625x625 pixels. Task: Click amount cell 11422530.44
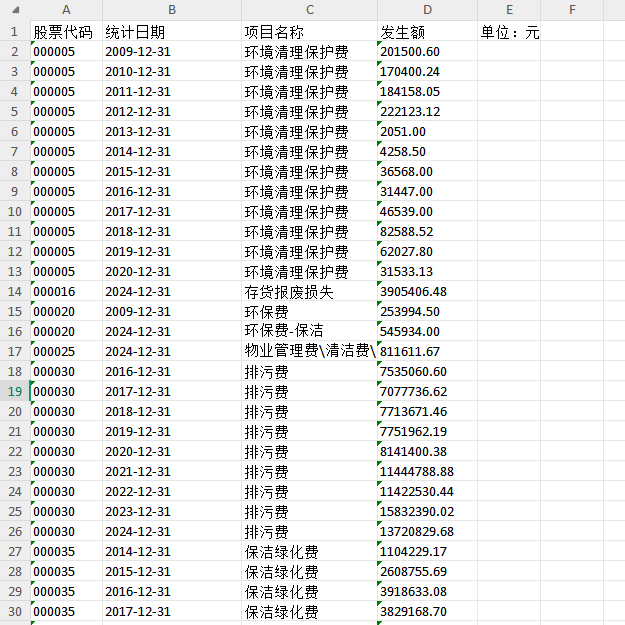tap(427, 491)
